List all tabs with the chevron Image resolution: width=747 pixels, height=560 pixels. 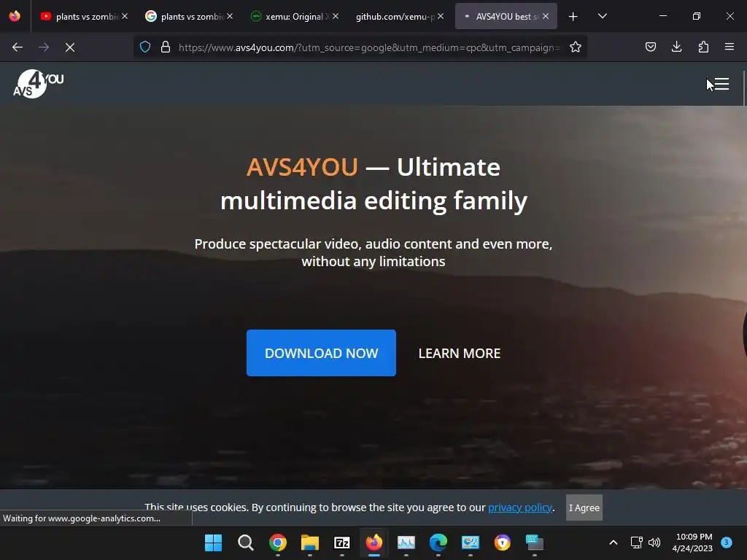pos(602,16)
